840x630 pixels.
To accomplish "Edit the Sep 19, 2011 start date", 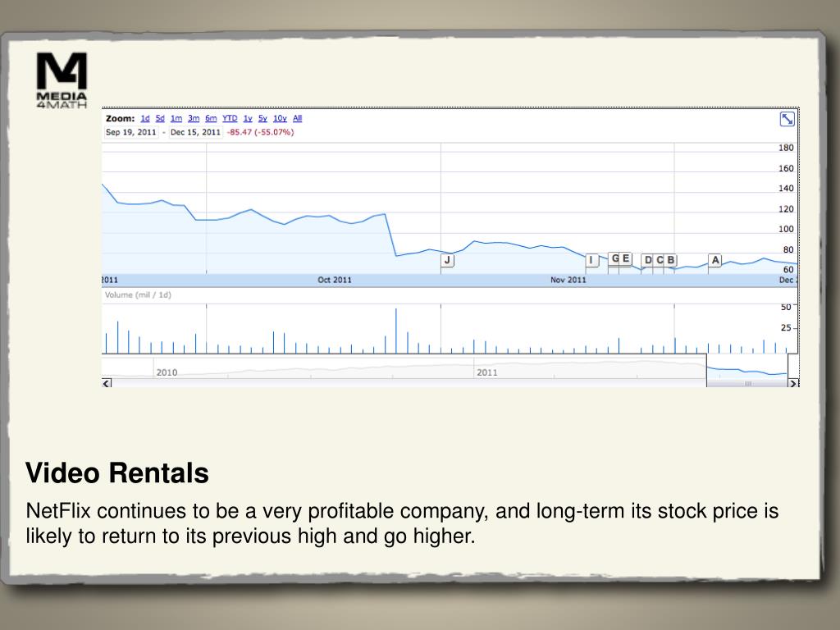I will [131, 132].
